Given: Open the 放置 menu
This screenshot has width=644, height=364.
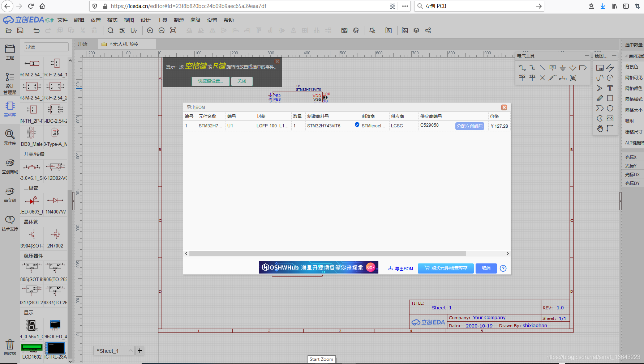Looking at the screenshot, I should 96,20.
